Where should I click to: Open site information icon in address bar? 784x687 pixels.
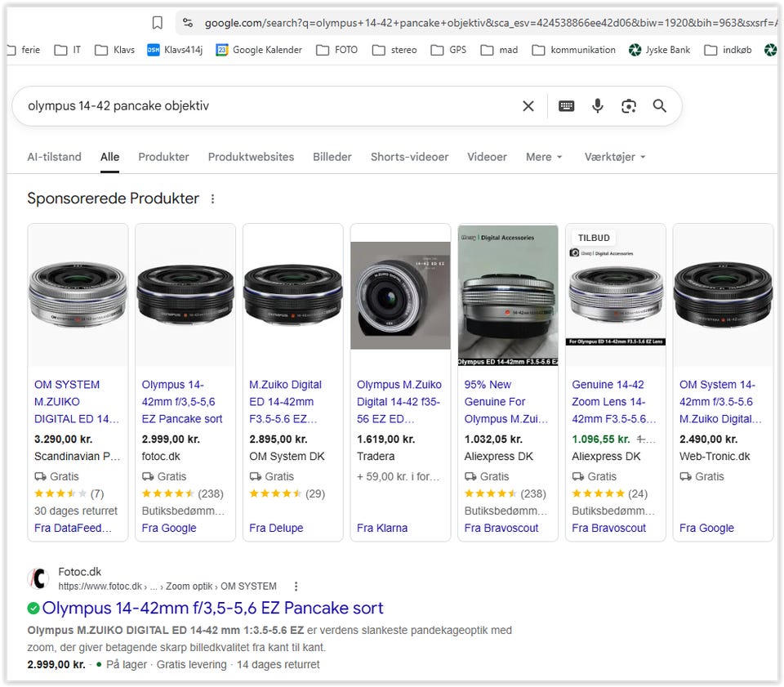[188, 23]
